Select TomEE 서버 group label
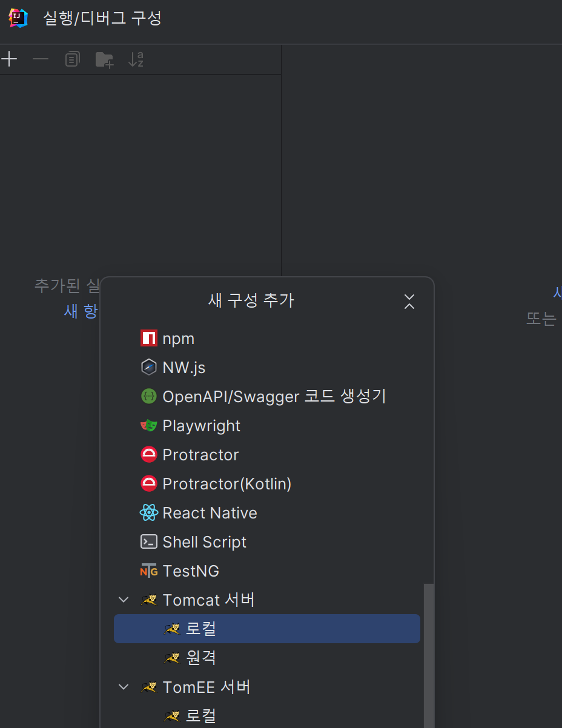This screenshot has width=562, height=728. pos(207,687)
